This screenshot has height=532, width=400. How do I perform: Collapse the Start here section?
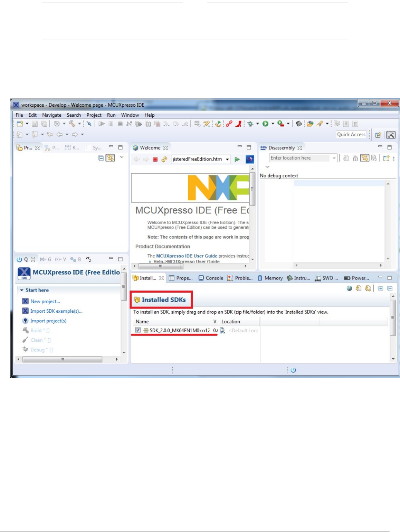point(22,290)
